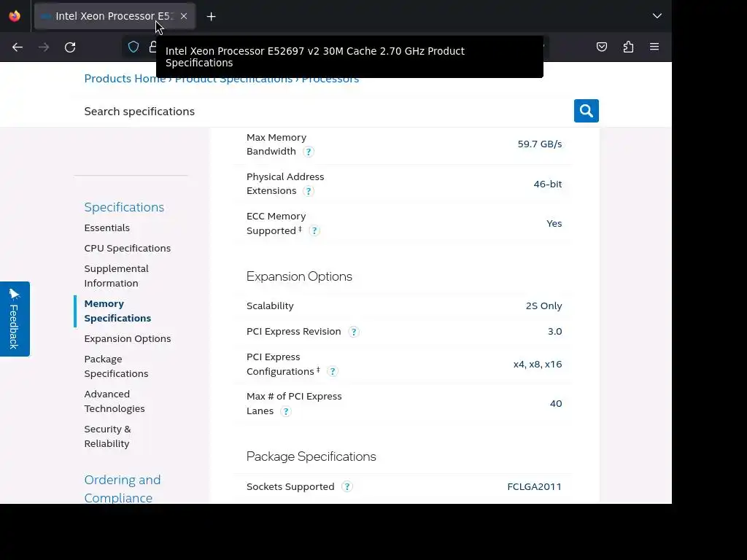Click the FCLGA2011 socket value

pos(534,486)
